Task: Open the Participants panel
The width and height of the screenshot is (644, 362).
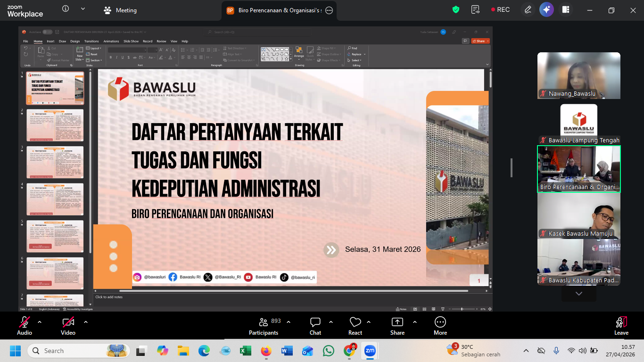Action: (264, 326)
